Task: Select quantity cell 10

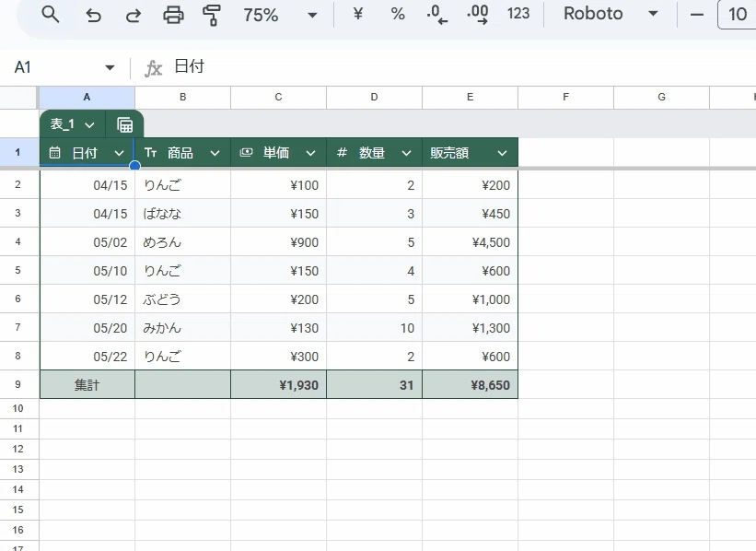Action: pyautogui.click(x=374, y=328)
